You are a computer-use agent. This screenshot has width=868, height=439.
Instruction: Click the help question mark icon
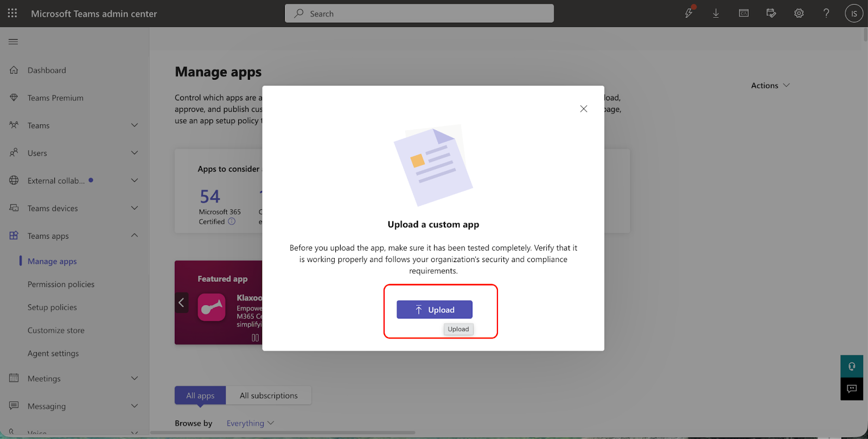click(826, 13)
